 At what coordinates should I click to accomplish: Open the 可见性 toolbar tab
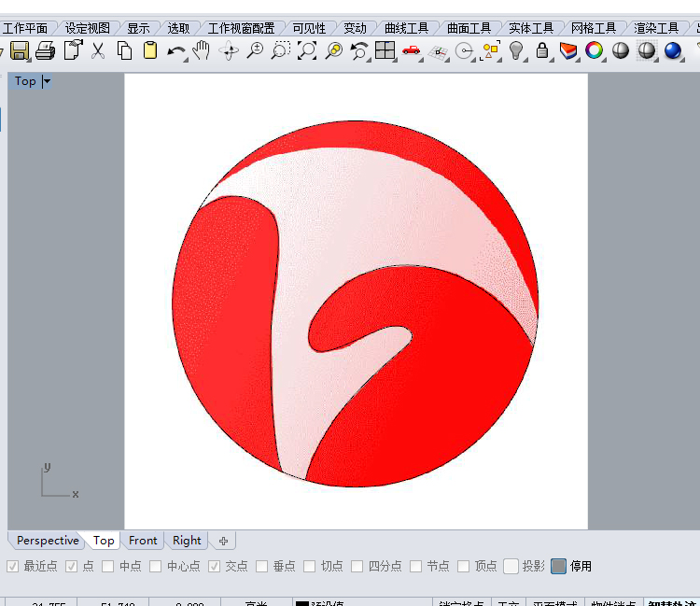coord(309,29)
